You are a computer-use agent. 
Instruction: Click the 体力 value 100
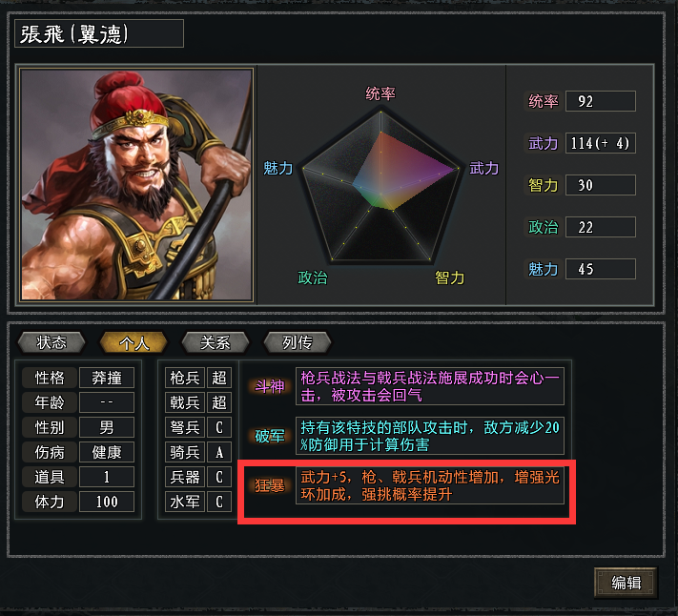[x=107, y=502]
